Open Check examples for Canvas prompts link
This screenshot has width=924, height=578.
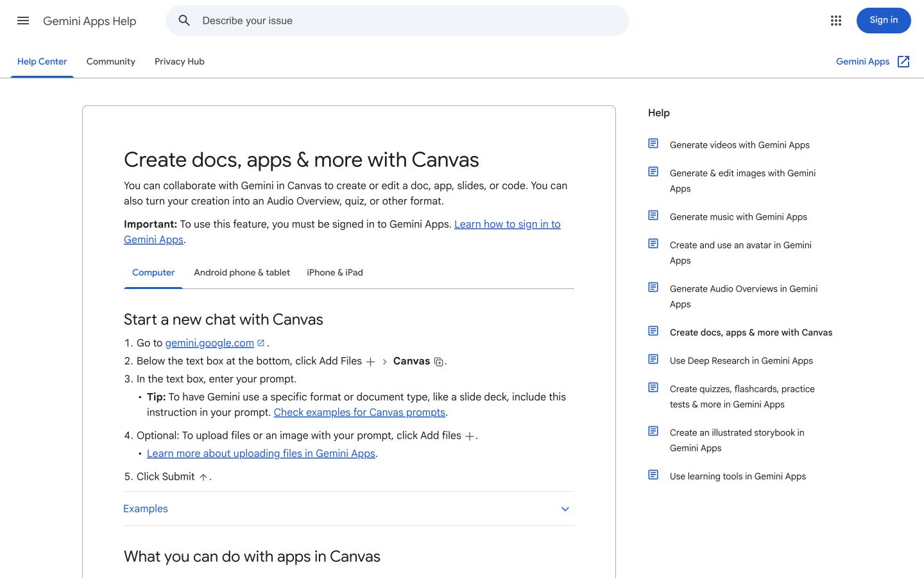[359, 412]
